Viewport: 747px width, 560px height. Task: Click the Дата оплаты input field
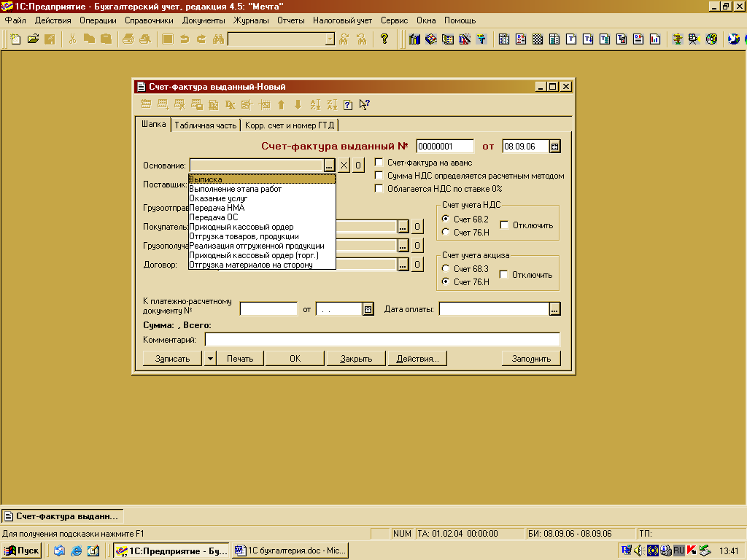[494, 309]
